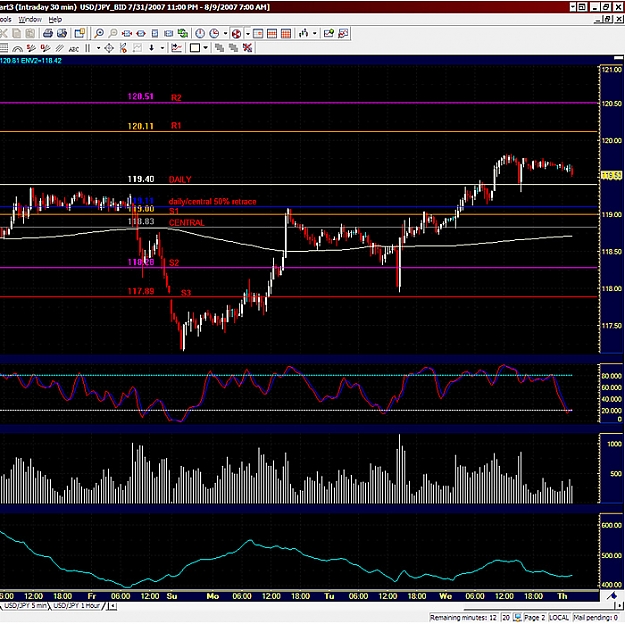Click the '120.51' R2 pivot label

(x=140, y=96)
